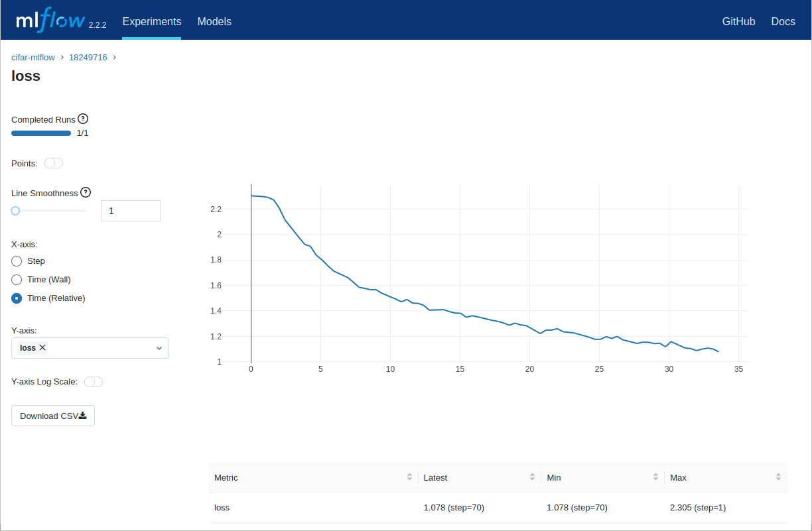Image resolution: width=812 pixels, height=531 pixels.
Task: Sort by the Latest column
Action: (532, 477)
